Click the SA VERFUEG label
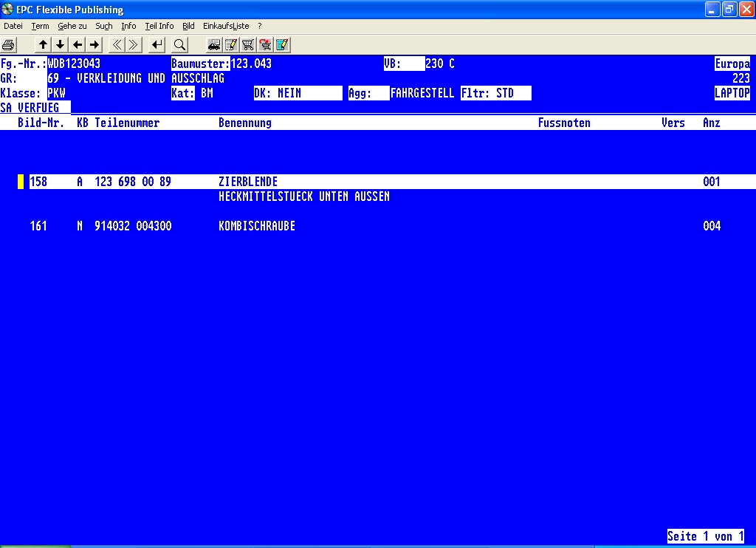The image size is (756, 548). point(30,108)
